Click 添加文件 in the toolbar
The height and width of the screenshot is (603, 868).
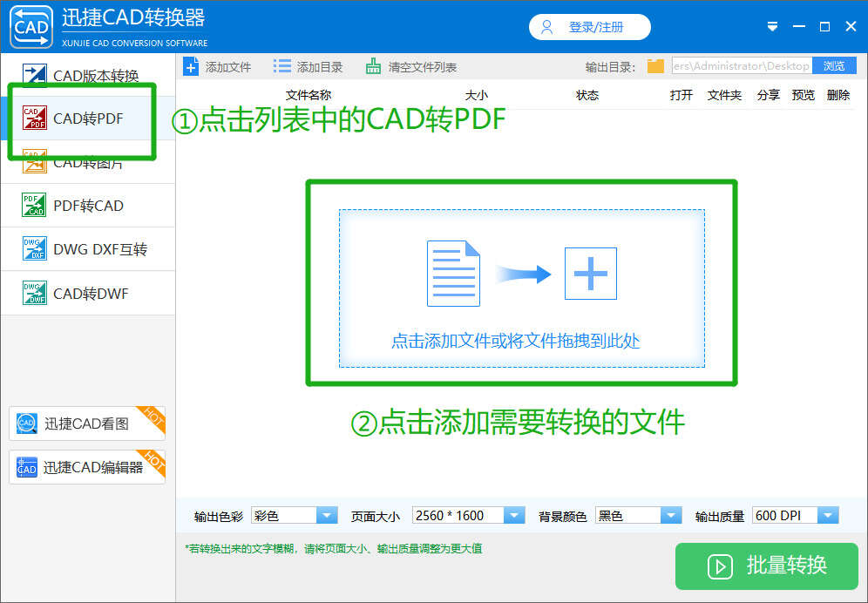(217, 67)
